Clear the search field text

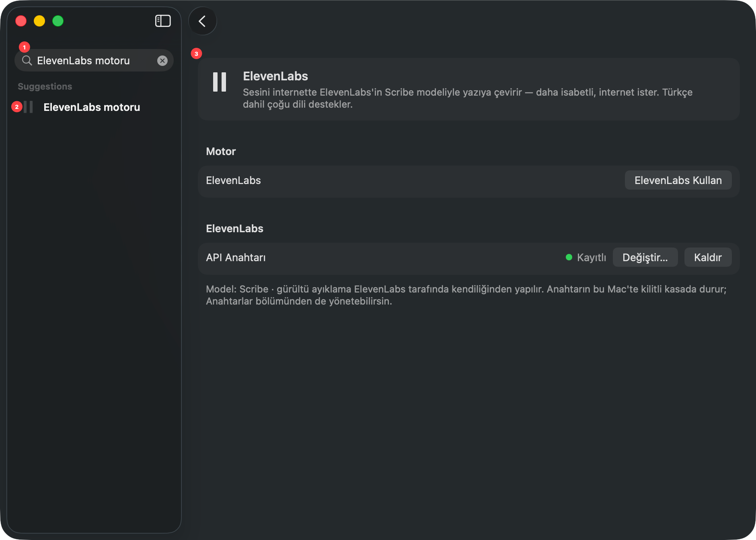pos(162,61)
